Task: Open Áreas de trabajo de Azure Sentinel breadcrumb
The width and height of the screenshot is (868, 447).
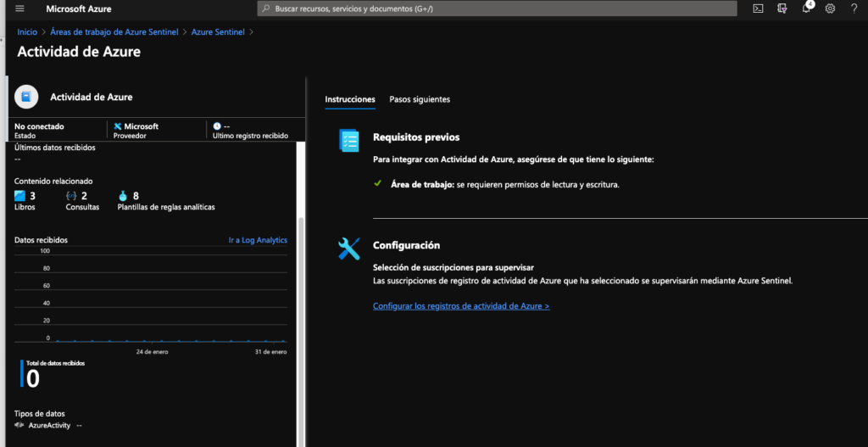Action: [x=114, y=32]
